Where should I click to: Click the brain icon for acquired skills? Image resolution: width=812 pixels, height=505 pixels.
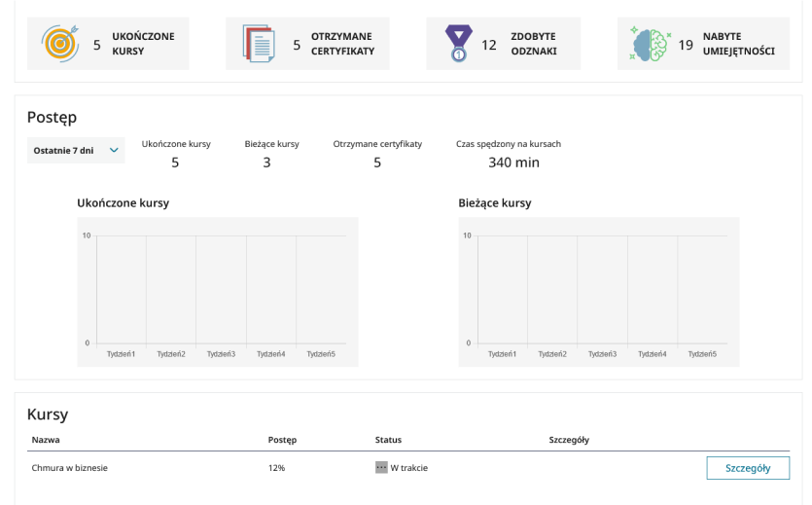[x=651, y=44]
